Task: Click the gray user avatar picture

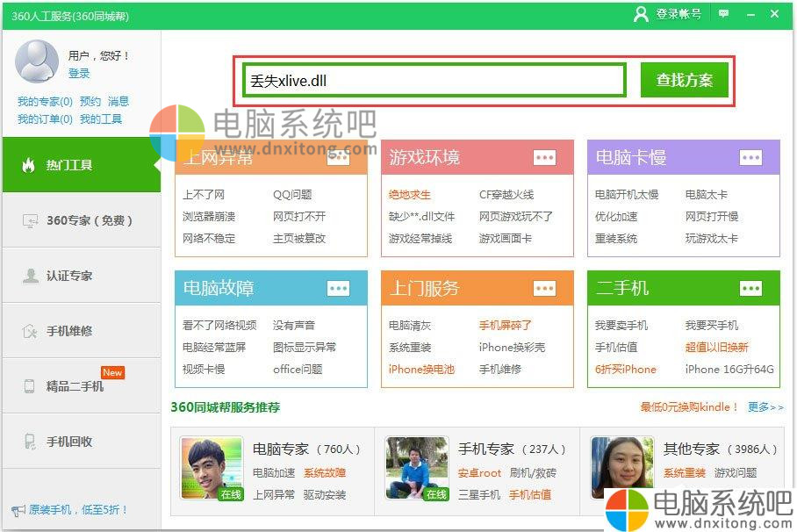Action: click(37, 61)
